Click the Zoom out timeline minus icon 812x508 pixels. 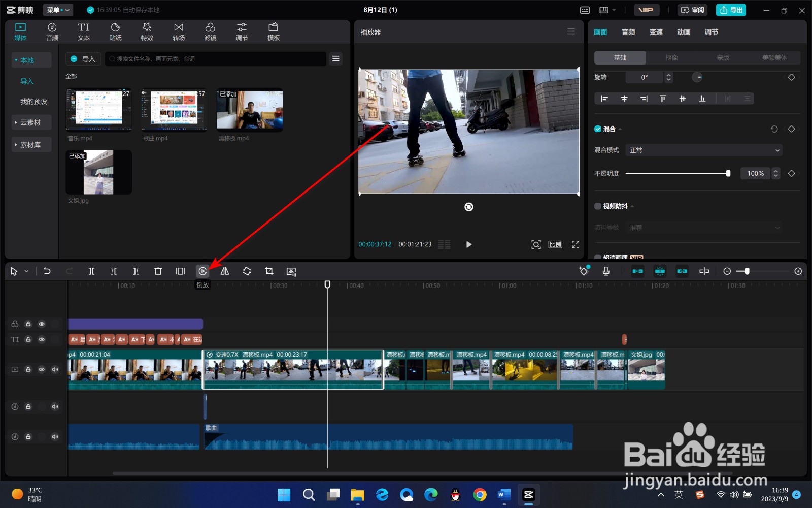coord(727,271)
